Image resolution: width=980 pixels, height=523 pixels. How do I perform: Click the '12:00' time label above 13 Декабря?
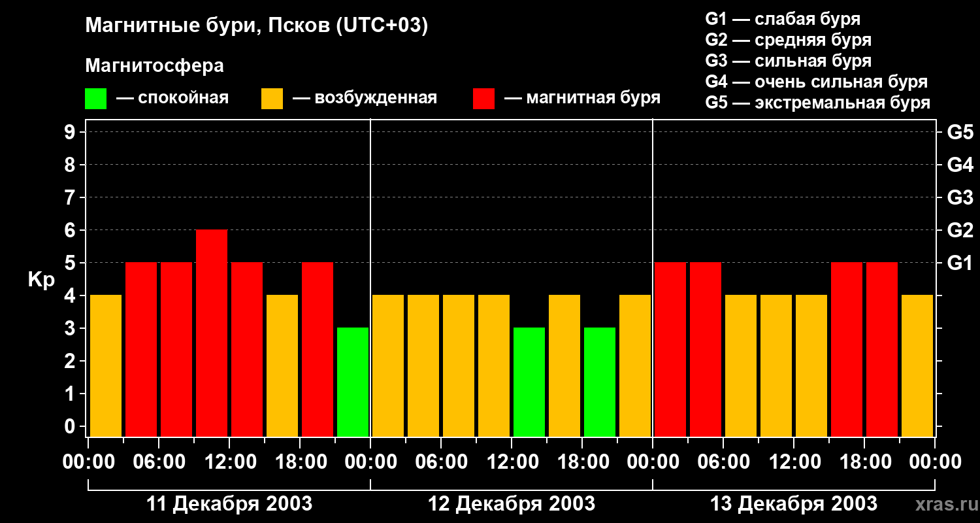pos(794,462)
